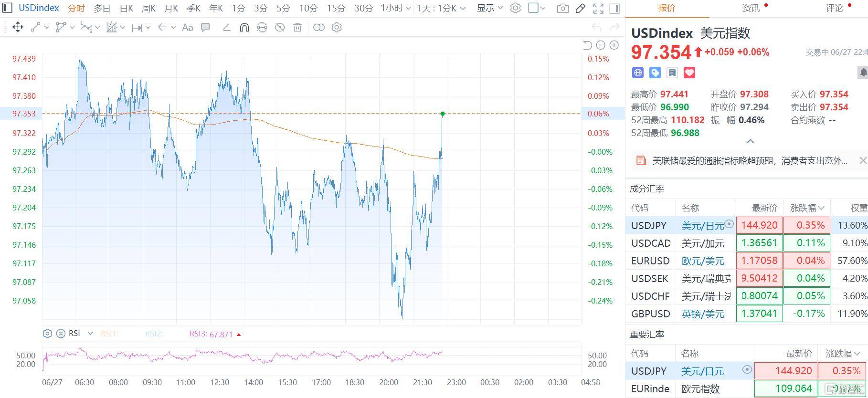The height and width of the screenshot is (398, 868).
Task: Open the 美联储 inflation news headline
Action: coord(750,161)
